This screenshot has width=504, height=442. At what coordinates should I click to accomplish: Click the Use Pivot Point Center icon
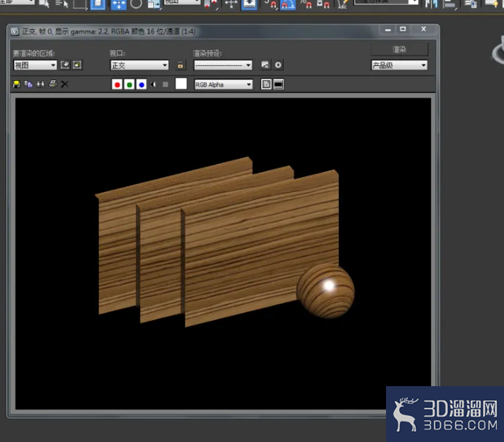pyautogui.click(x=211, y=4)
